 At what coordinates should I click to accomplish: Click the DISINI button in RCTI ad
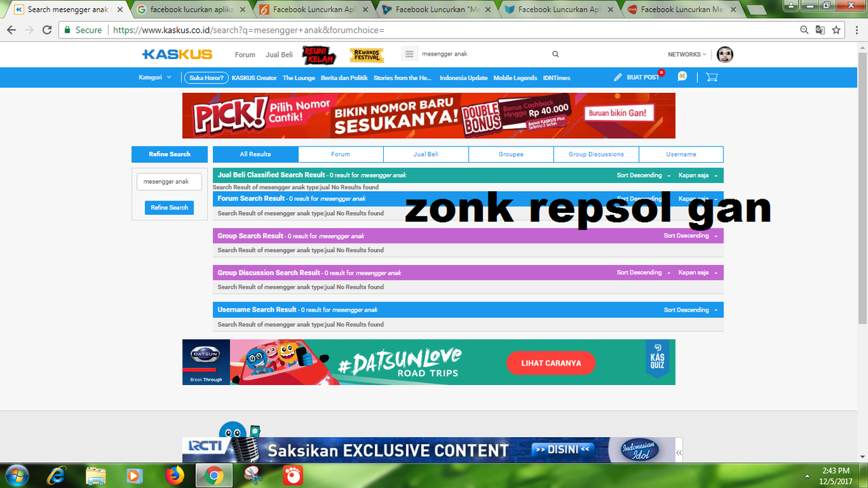[562, 449]
